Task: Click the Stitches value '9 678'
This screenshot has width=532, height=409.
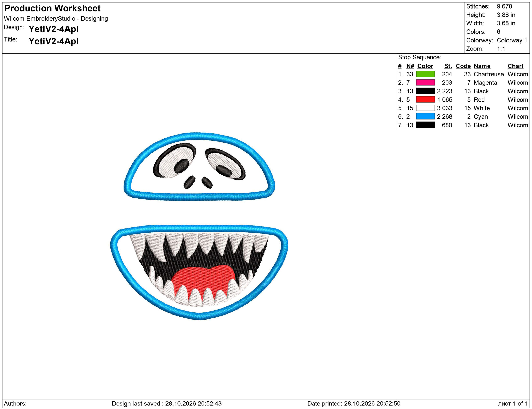Action: [x=504, y=6]
